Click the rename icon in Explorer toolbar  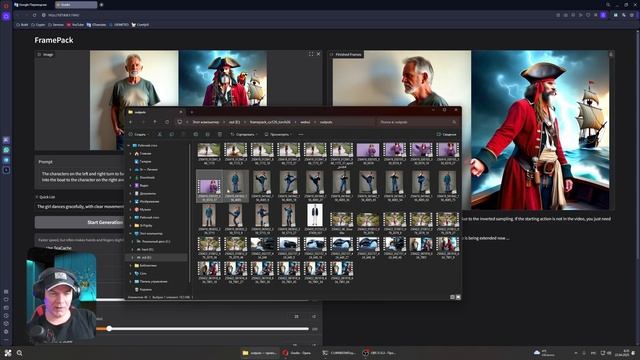[x=196, y=134]
